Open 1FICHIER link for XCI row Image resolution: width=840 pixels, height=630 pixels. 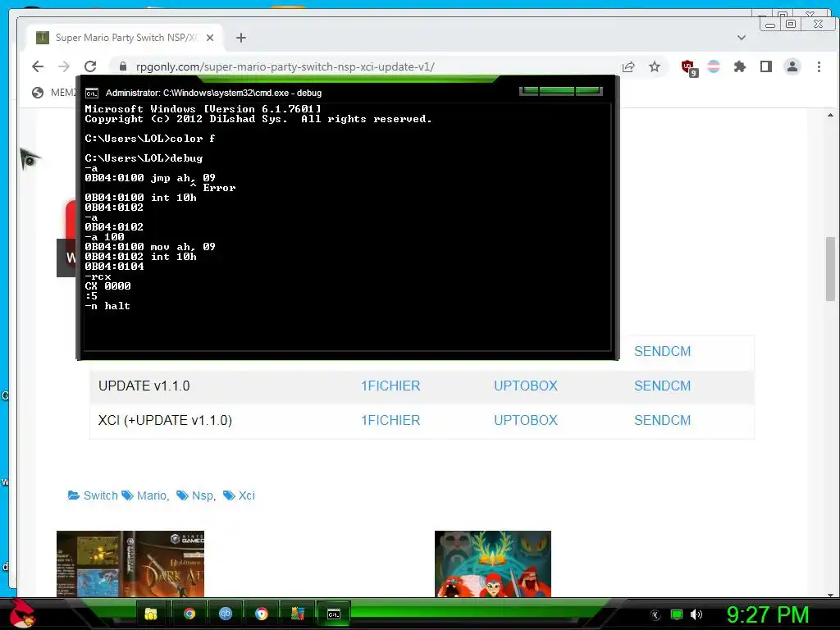coord(390,420)
